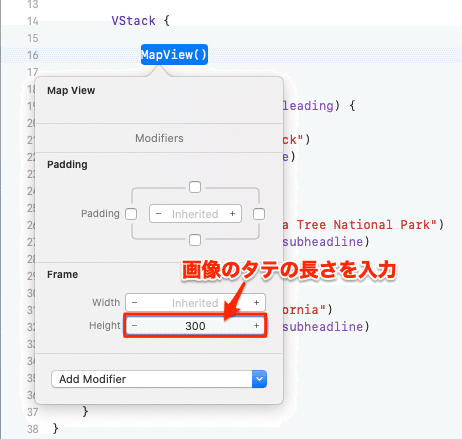Click the Width Inherited value field
Viewport: 462px width, 439px height.
pos(195,303)
